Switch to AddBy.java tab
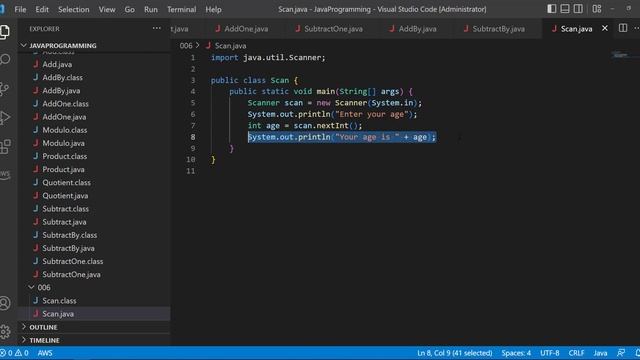640x360 pixels. tap(413, 29)
